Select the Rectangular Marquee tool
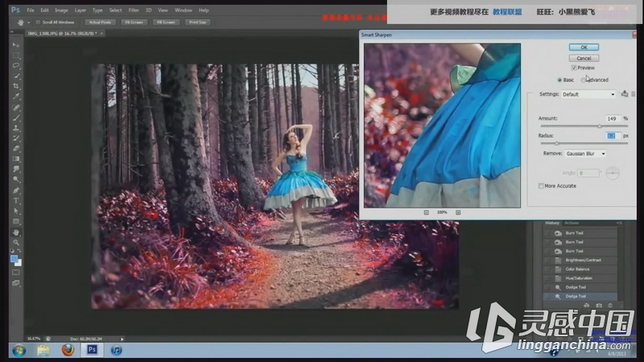Image resolution: width=644 pixels, height=362 pixels. click(x=16, y=55)
